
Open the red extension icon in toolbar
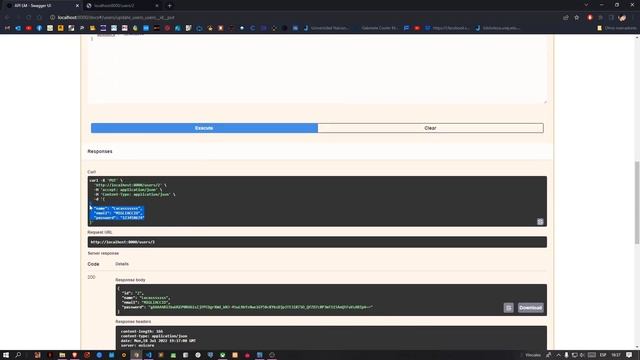(x=589, y=18)
